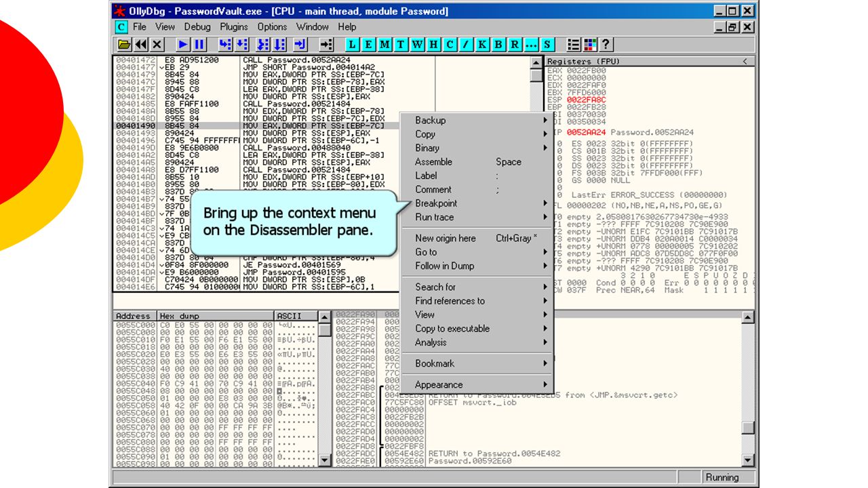The image size is (868, 488).
Task: Expand Copy submenu in context menu
Action: (477, 134)
